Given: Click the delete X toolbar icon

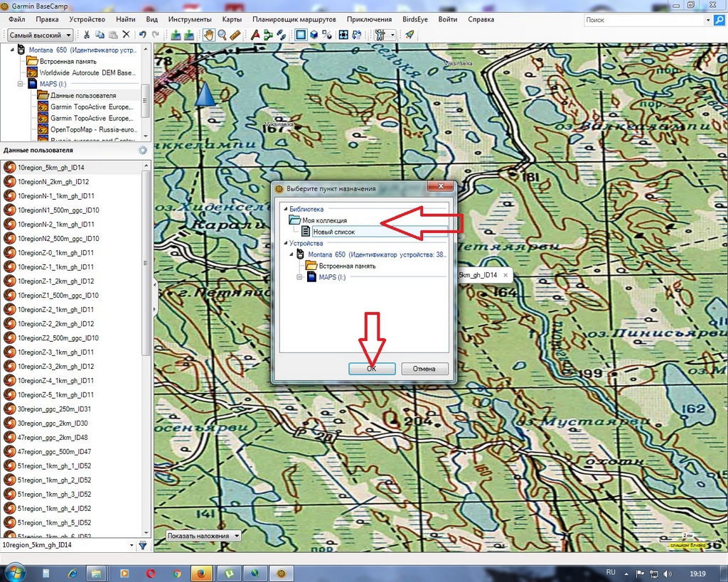Looking at the screenshot, I should pyautogui.click(x=127, y=35).
